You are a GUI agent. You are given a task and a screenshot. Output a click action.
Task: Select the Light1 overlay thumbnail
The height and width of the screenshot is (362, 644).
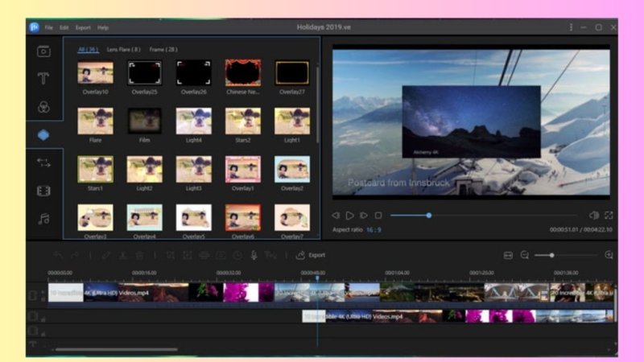(292, 121)
